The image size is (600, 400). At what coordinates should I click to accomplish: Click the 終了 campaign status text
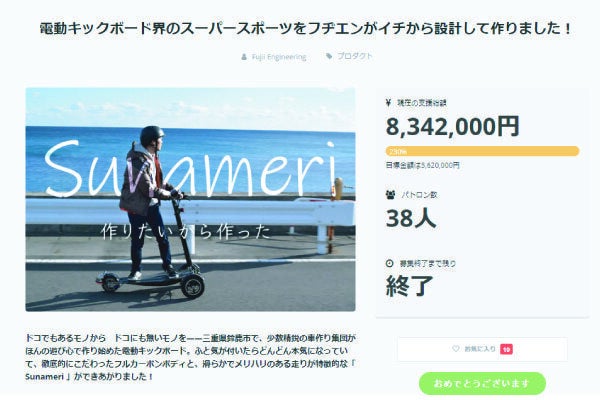click(x=409, y=286)
